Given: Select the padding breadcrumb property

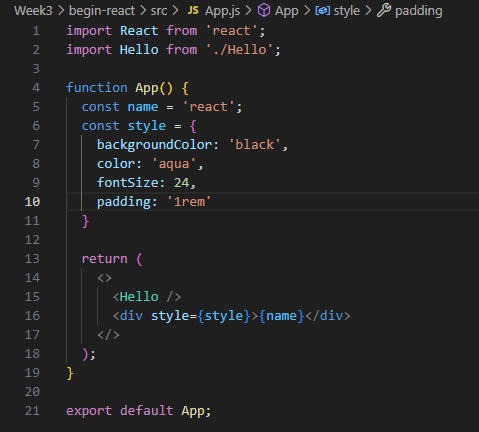Looking at the screenshot, I should click(x=419, y=11).
